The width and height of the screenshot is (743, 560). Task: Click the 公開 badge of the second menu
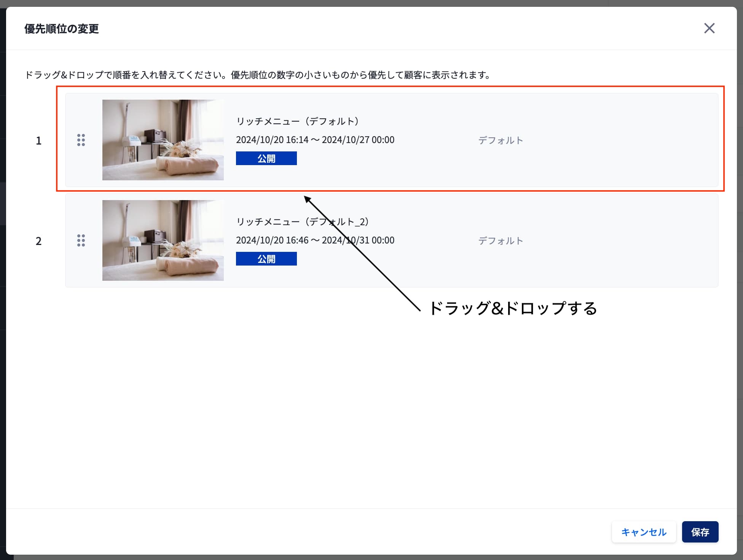click(x=266, y=259)
